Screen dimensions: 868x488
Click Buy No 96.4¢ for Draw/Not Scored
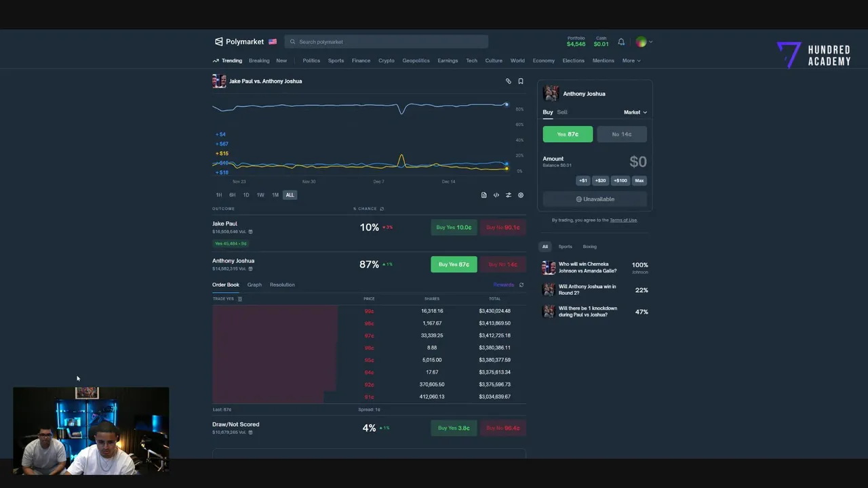click(502, 428)
